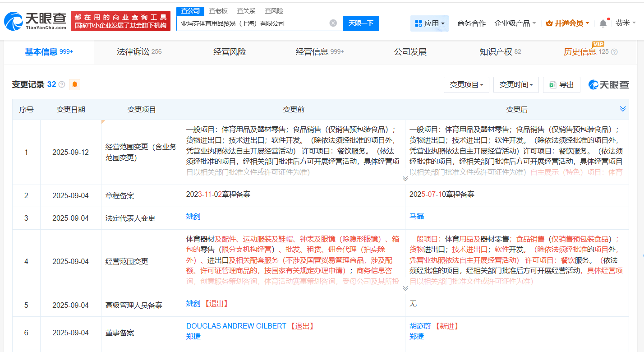Expand truncated text in row 1 变更前

(x=405, y=179)
